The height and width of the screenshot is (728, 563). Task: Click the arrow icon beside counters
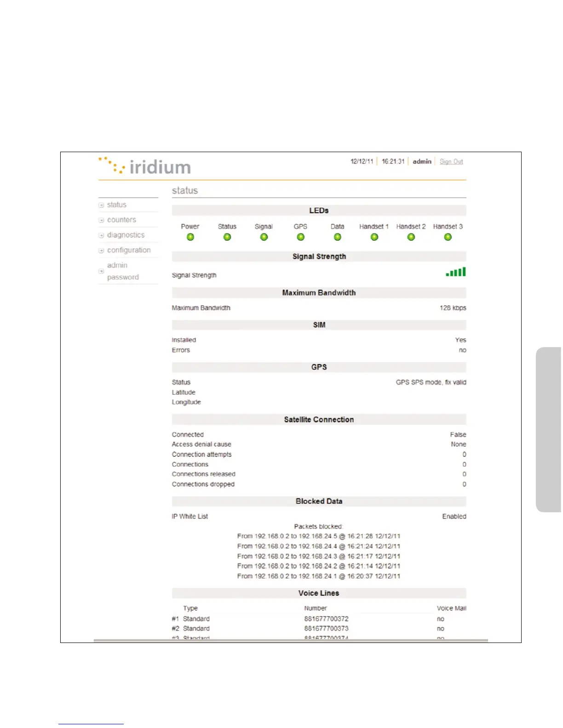coord(101,221)
